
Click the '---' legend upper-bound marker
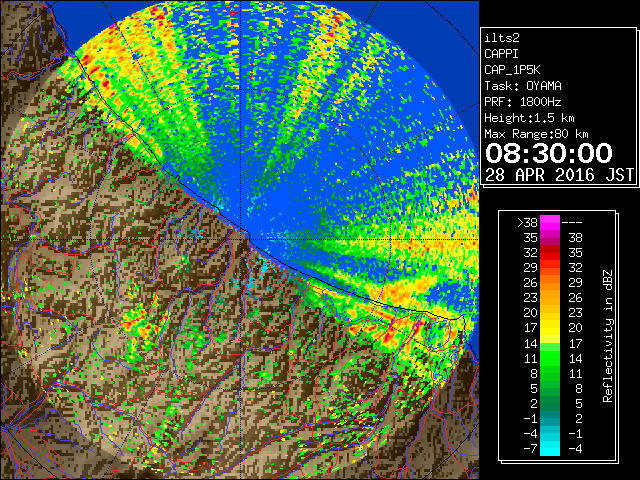tap(572, 223)
